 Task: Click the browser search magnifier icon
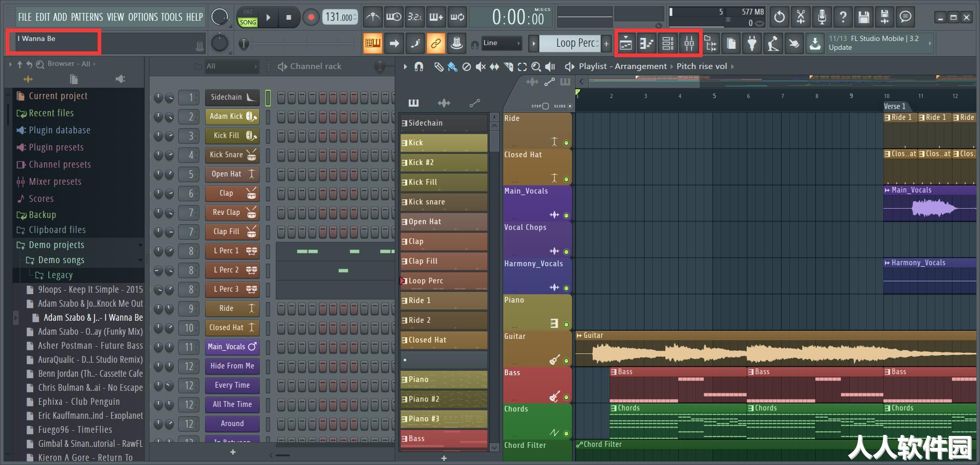pyautogui.click(x=40, y=64)
